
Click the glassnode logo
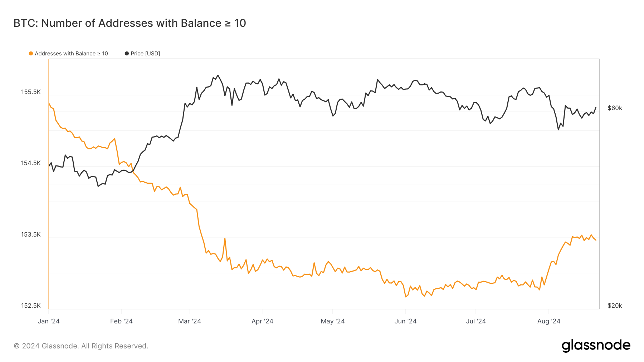click(596, 346)
